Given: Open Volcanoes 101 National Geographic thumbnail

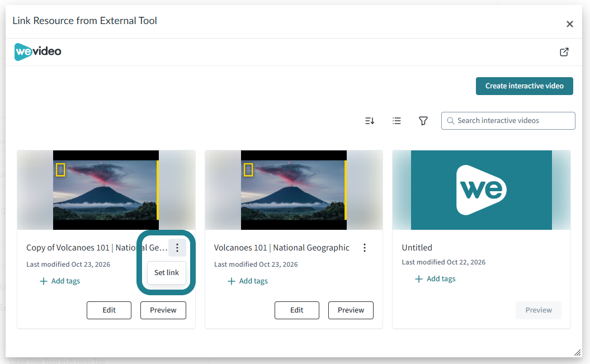Looking at the screenshot, I should (x=294, y=190).
